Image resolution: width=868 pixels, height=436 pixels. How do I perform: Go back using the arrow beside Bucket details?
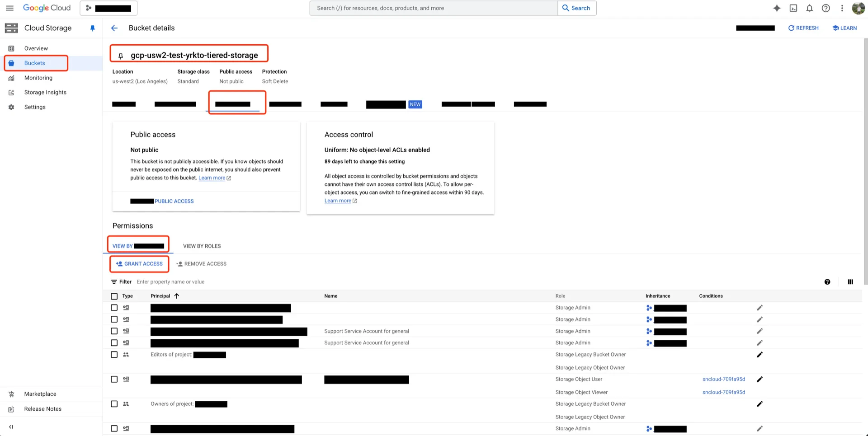pyautogui.click(x=114, y=28)
